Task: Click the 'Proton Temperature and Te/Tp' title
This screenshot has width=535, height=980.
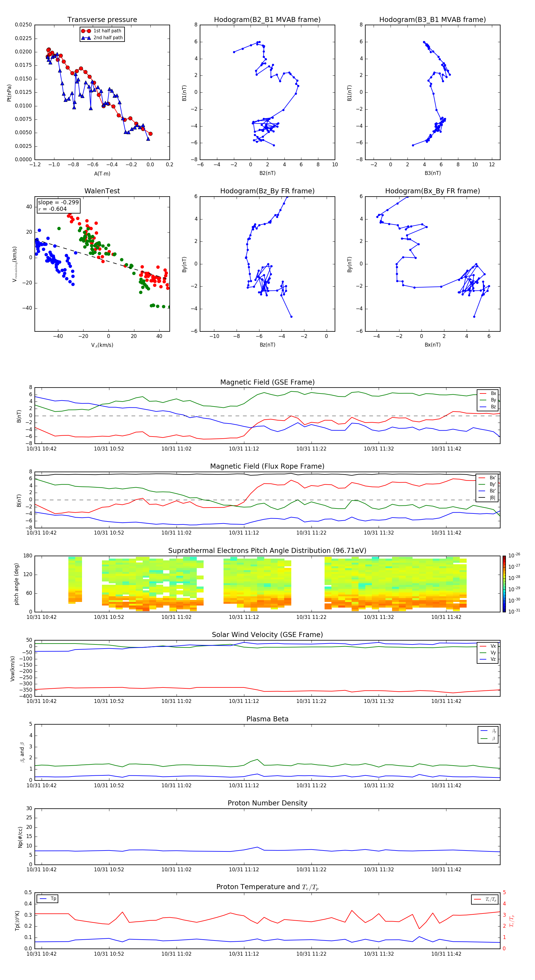Action: pos(267,887)
